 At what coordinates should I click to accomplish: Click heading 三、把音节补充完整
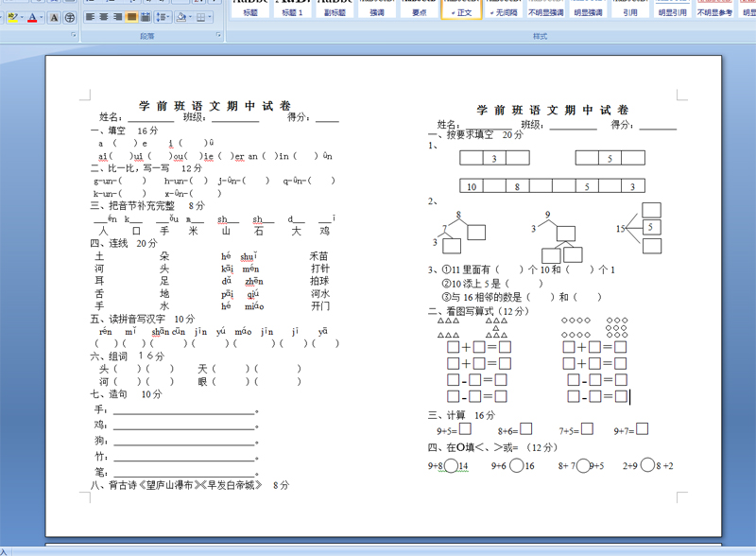click(132, 205)
